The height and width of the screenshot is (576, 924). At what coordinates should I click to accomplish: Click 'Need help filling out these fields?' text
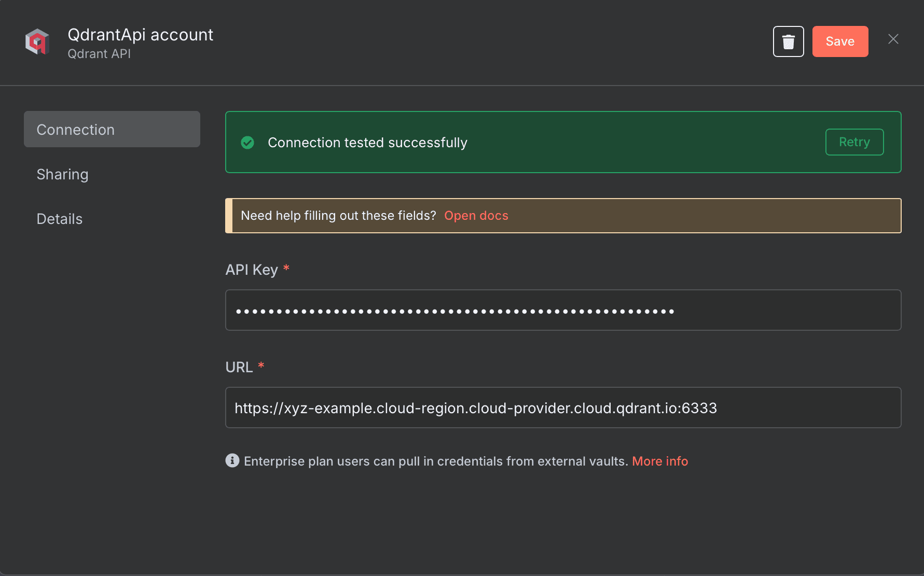(x=338, y=216)
